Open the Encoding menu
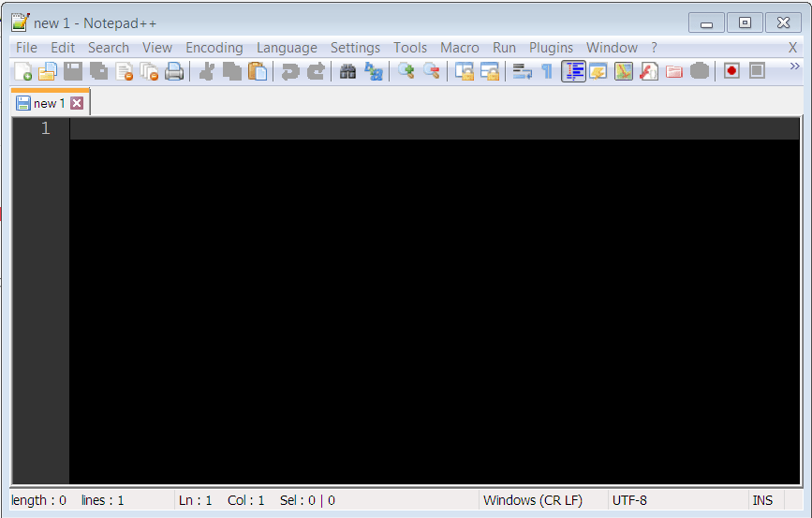Viewport: 812px width, 518px height. click(214, 48)
